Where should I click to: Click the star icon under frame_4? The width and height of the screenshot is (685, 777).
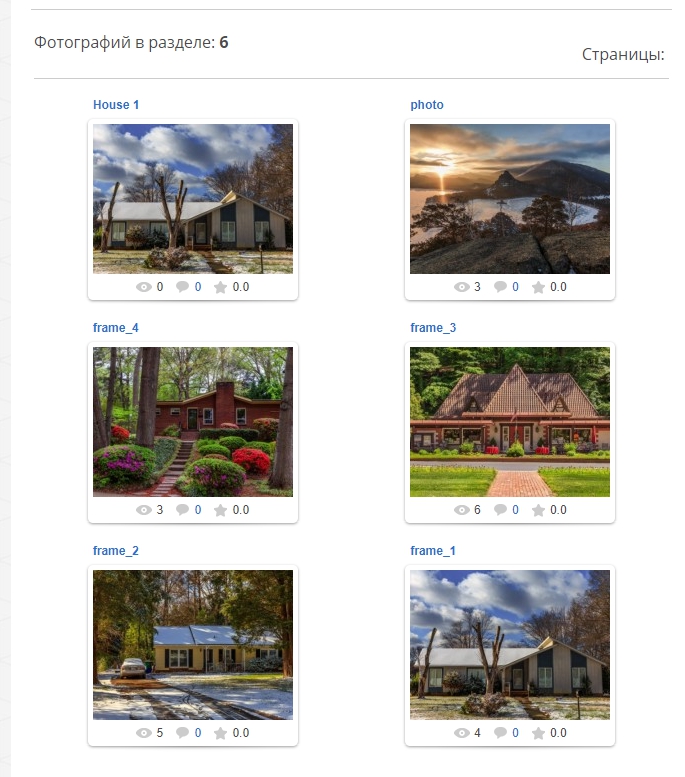(x=221, y=510)
